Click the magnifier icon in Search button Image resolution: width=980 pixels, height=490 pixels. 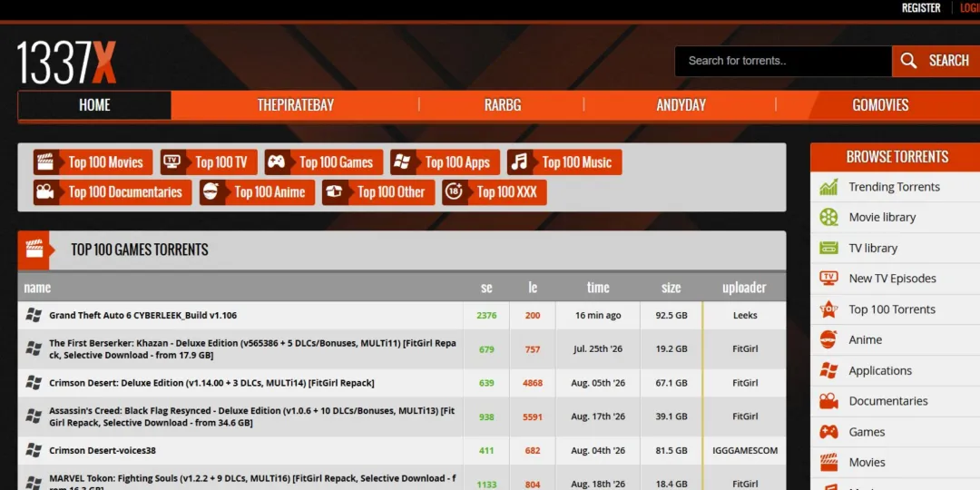(909, 61)
